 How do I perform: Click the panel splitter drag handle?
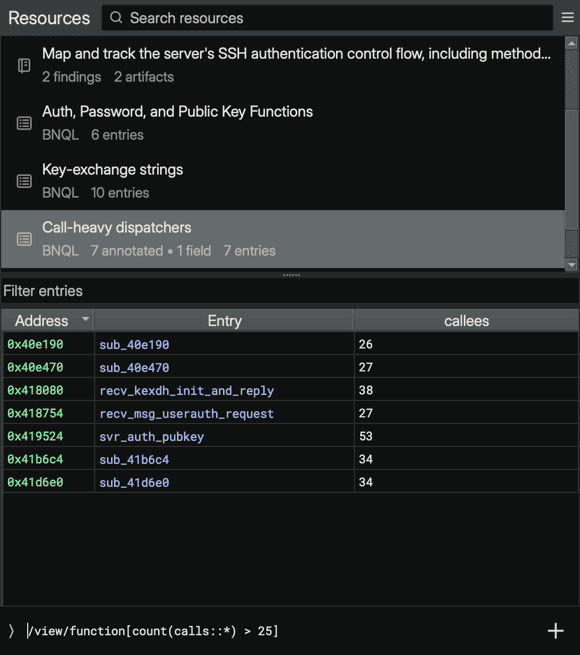(291, 275)
